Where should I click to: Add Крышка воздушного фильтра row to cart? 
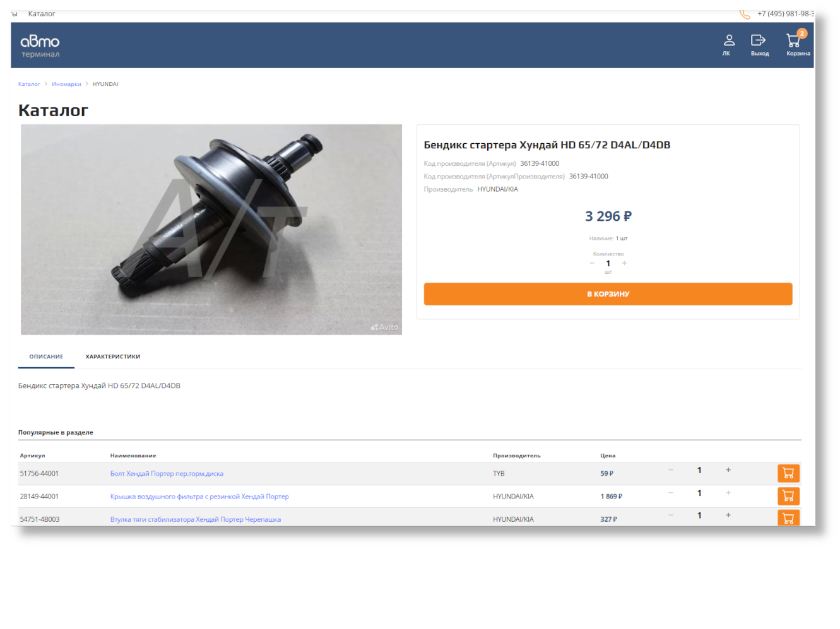click(x=788, y=496)
